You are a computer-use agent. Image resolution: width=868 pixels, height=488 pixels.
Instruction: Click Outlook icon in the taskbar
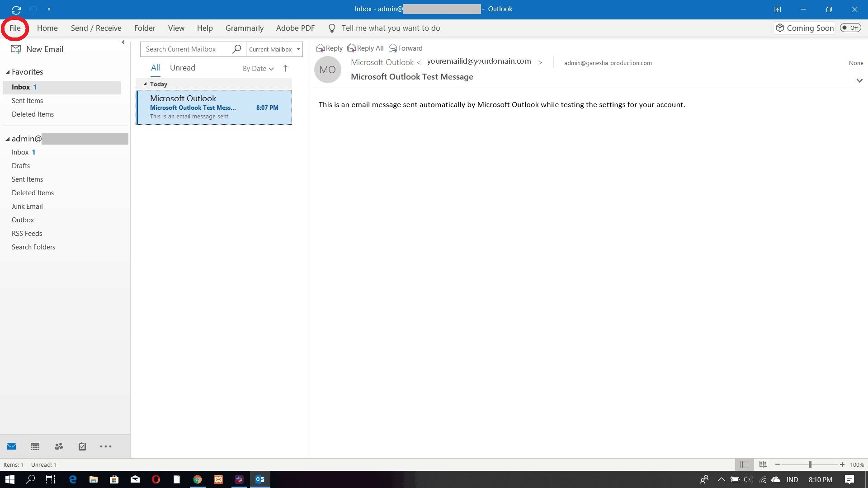(x=260, y=479)
